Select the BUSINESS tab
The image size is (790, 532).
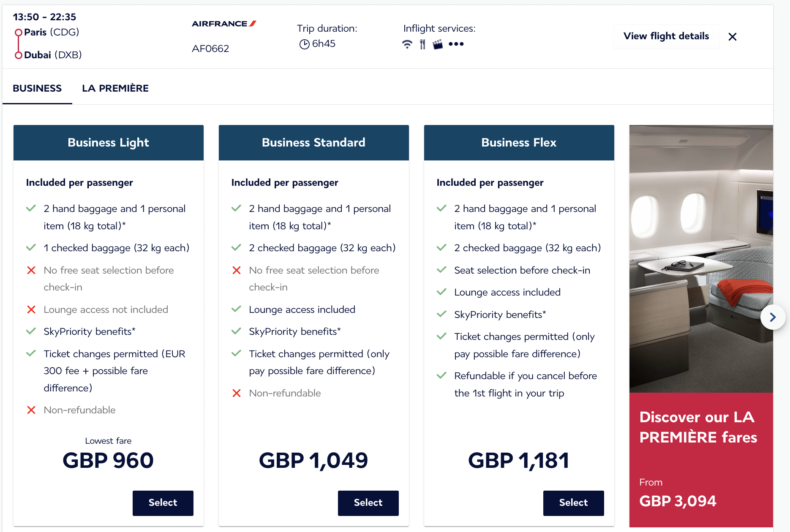tap(37, 88)
